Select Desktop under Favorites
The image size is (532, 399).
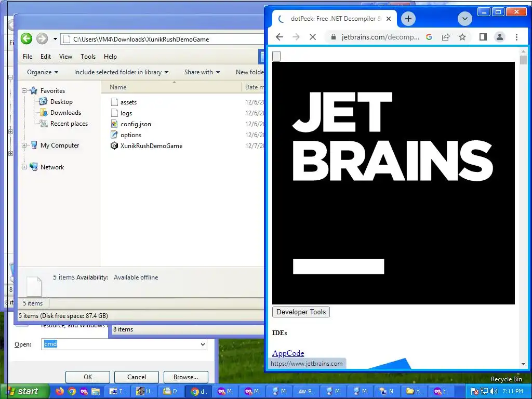point(61,102)
